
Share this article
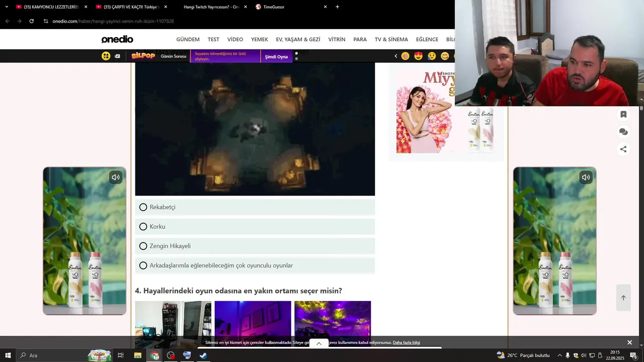623,149
